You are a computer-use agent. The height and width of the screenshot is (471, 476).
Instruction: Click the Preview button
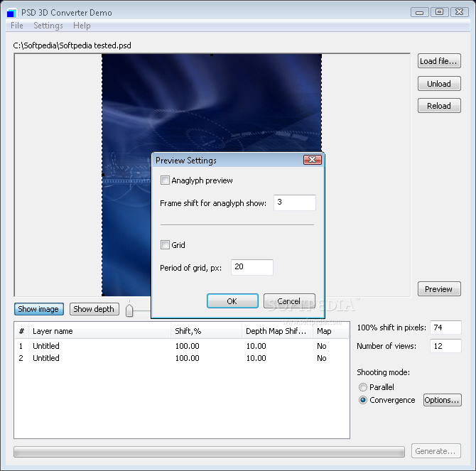click(x=439, y=289)
